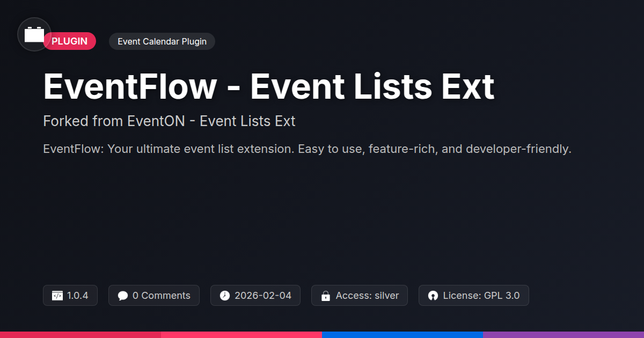Click the 2026-02-04 date badge
The width and height of the screenshot is (644, 338).
255,296
